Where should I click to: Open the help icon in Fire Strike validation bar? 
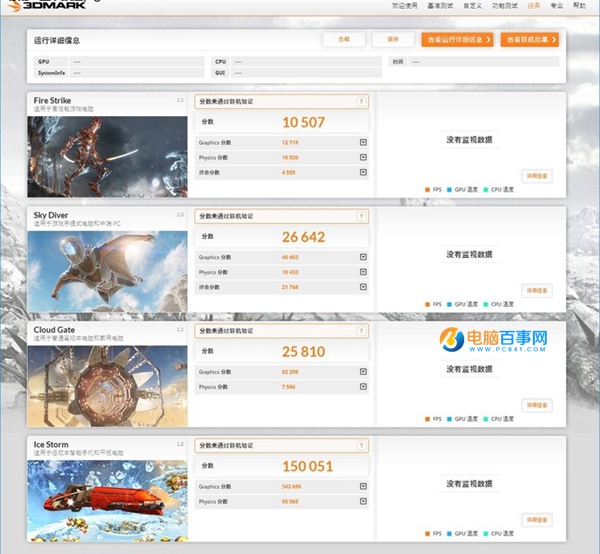(x=361, y=101)
